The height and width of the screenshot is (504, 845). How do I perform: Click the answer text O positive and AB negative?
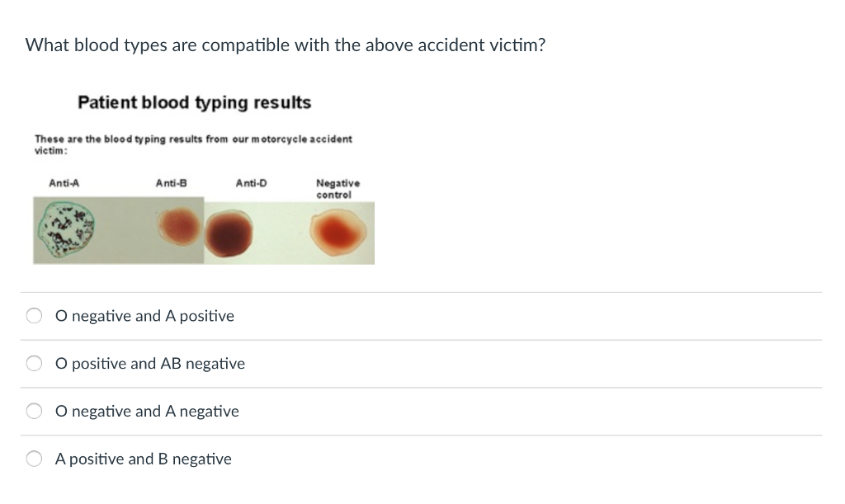[x=150, y=363]
